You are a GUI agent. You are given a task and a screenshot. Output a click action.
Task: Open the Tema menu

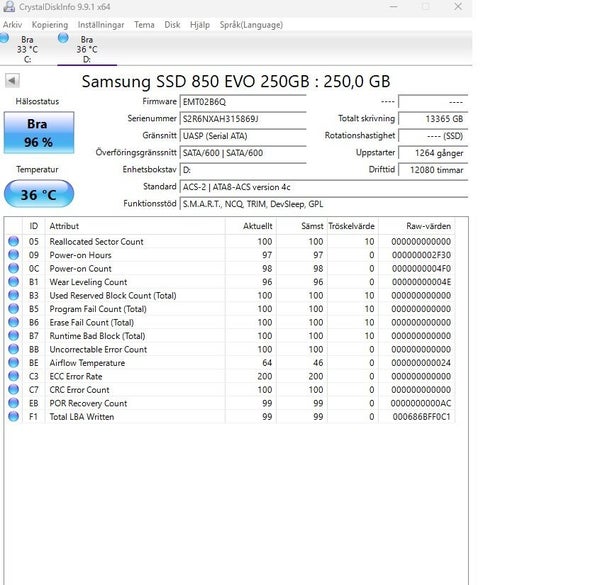click(x=144, y=25)
